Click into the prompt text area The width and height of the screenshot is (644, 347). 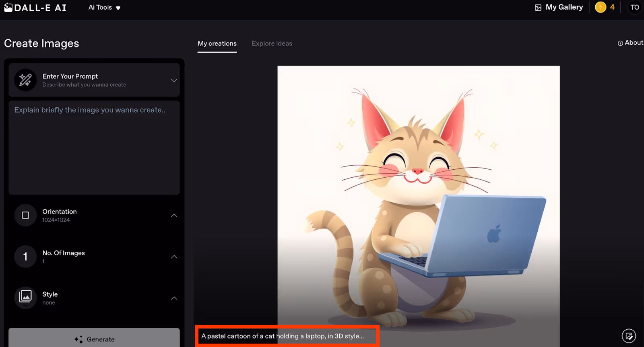coord(94,148)
